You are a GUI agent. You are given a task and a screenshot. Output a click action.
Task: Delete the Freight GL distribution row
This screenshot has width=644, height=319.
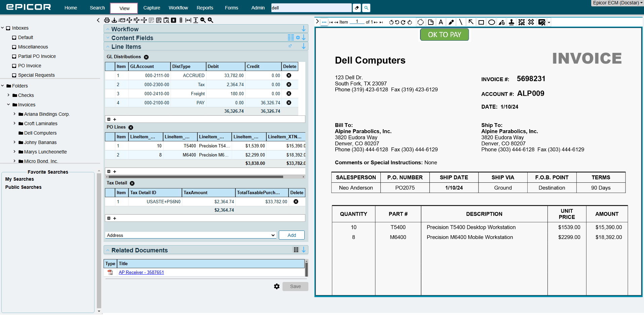tap(289, 94)
